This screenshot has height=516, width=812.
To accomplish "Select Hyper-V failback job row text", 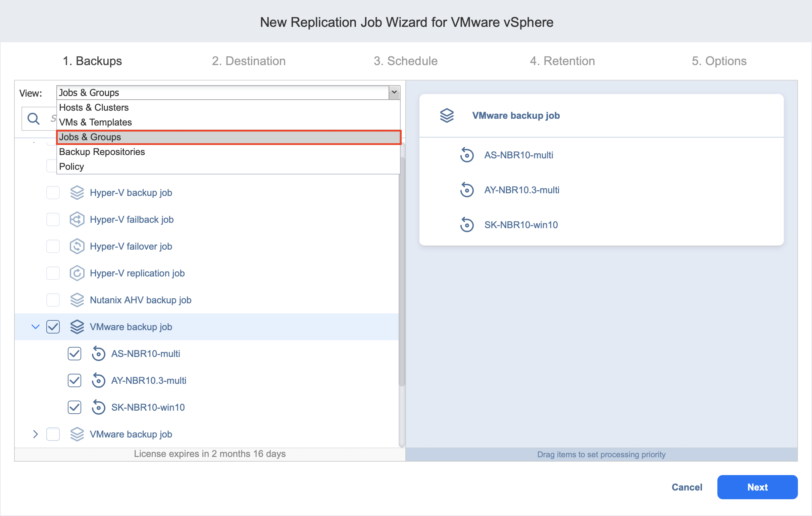I will pyautogui.click(x=132, y=219).
